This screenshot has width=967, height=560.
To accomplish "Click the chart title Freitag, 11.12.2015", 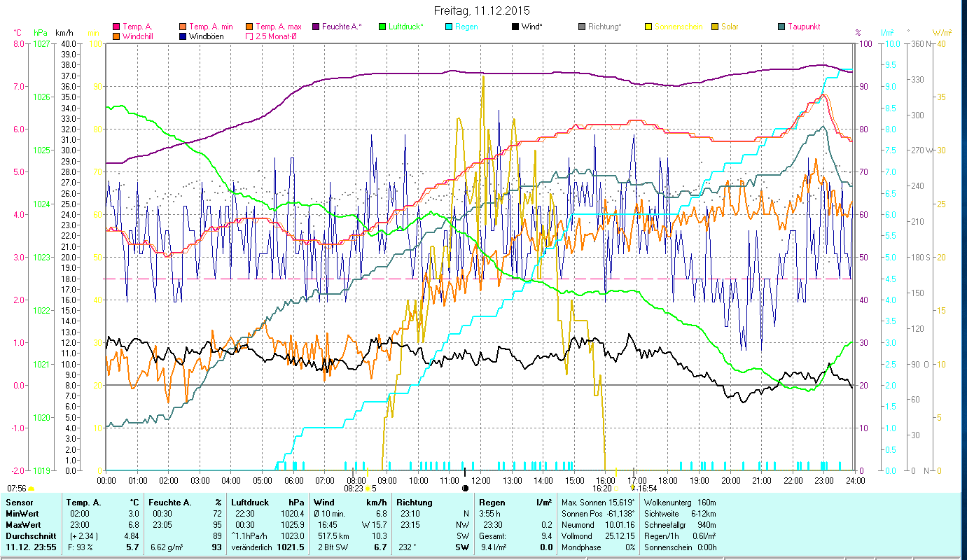I will click(482, 10).
